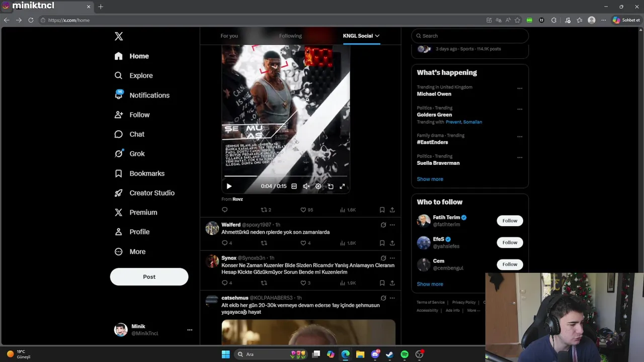Bookmark Walferd's post
The height and width of the screenshot is (362, 644).
click(382, 243)
